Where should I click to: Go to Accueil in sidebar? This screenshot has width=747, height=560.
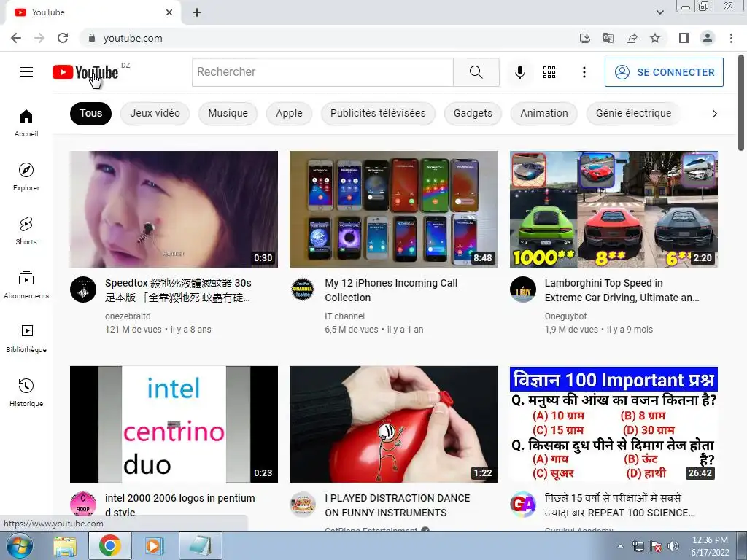[26, 122]
